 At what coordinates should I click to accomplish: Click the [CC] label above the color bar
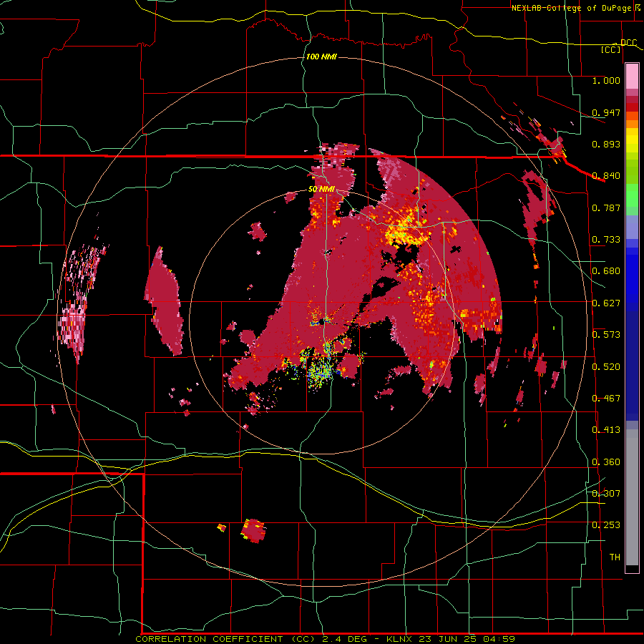[611, 49]
